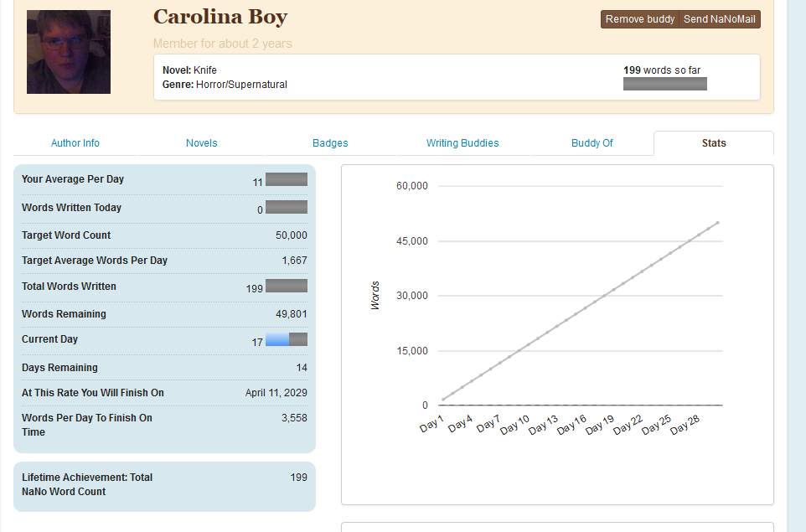Click the 199 words so far progress bar
806x532 pixels.
(x=665, y=84)
